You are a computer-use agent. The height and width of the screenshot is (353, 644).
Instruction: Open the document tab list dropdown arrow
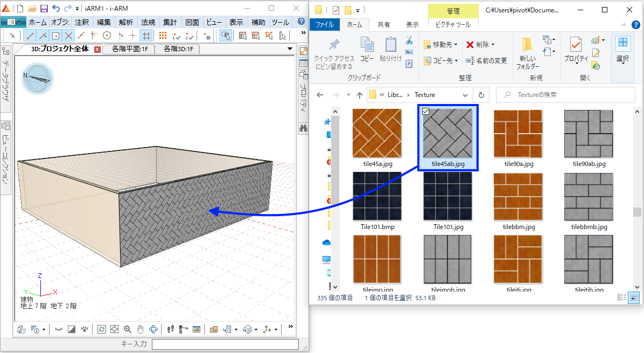pos(290,49)
